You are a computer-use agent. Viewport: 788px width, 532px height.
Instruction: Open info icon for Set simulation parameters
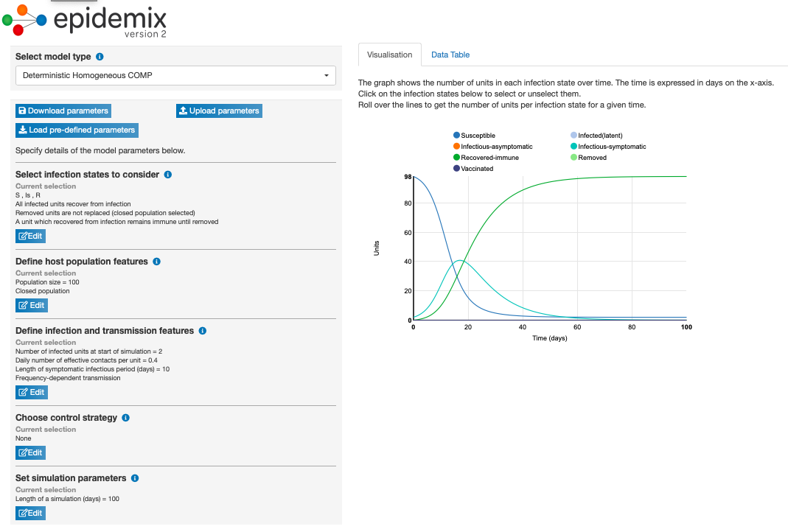[x=135, y=478]
